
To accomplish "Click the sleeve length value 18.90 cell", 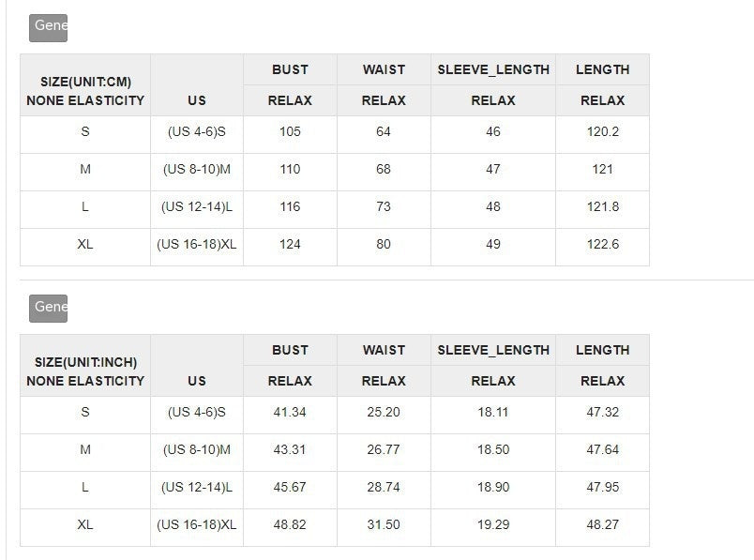I will pos(493,488).
